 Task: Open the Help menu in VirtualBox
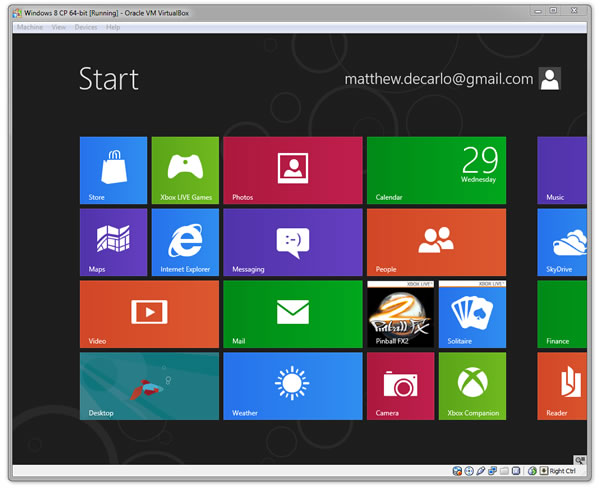point(113,27)
